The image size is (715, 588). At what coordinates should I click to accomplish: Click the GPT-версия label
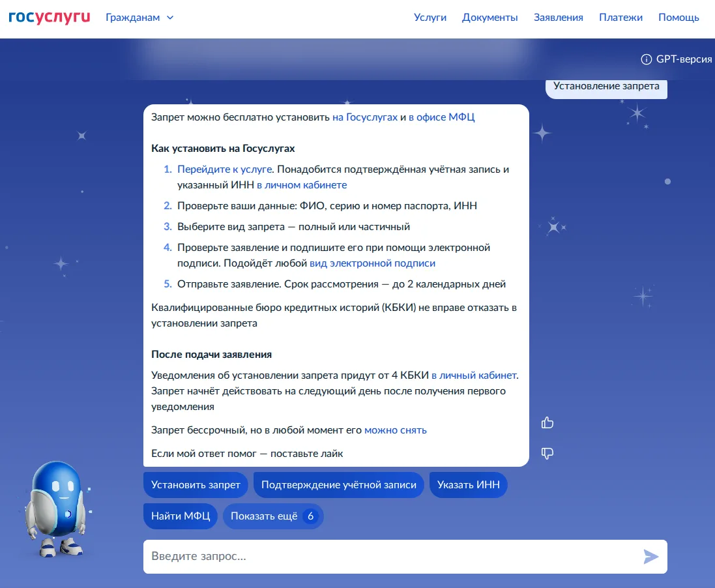click(x=684, y=59)
